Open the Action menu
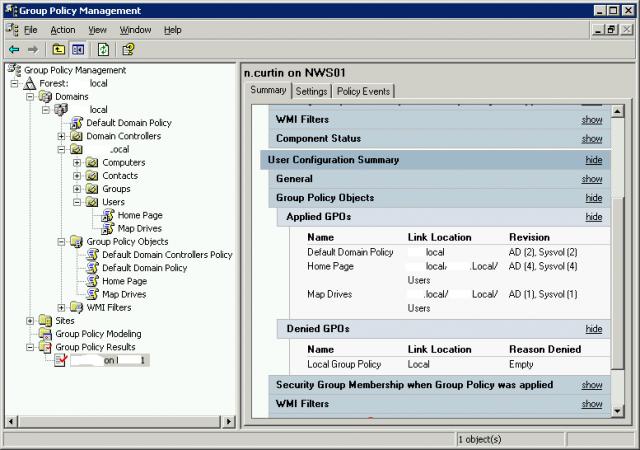Viewport: 640px width, 450px height. coord(63,30)
